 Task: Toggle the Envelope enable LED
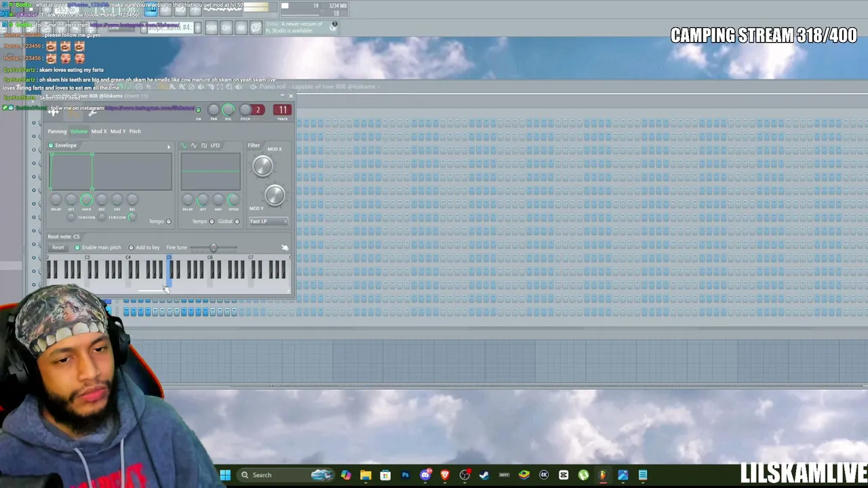51,146
